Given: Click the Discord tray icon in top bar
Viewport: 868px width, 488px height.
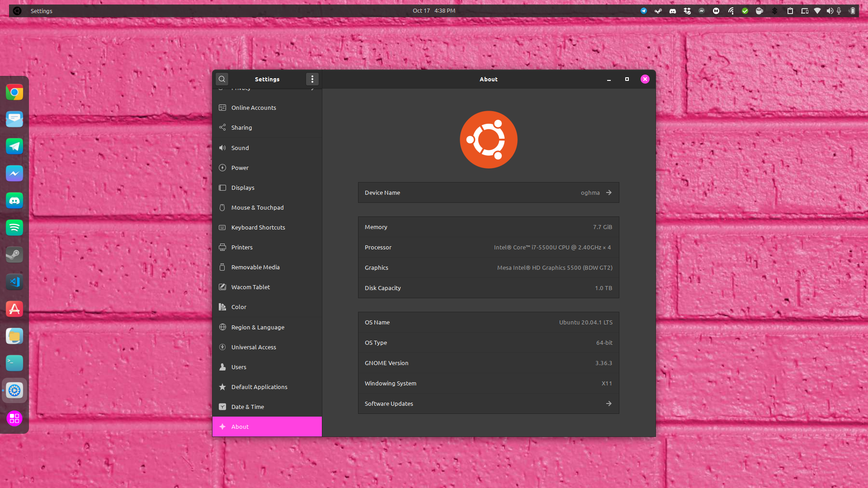Looking at the screenshot, I should point(673,11).
